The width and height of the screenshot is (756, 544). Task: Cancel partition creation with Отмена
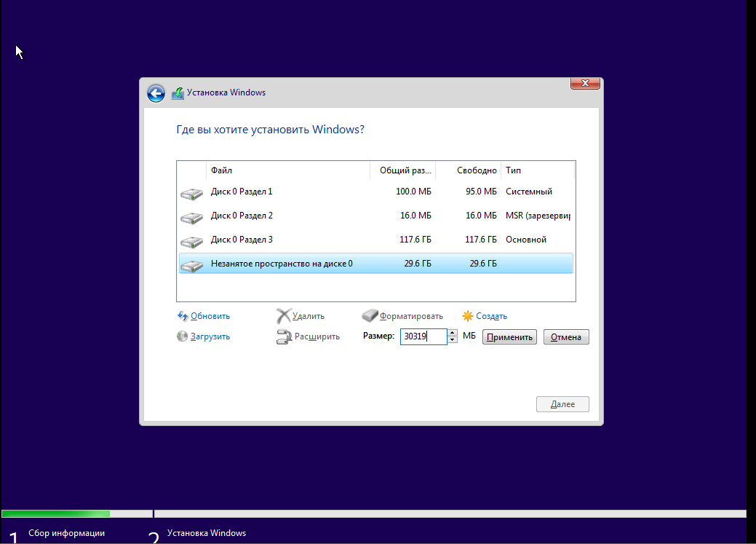tap(566, 337)
